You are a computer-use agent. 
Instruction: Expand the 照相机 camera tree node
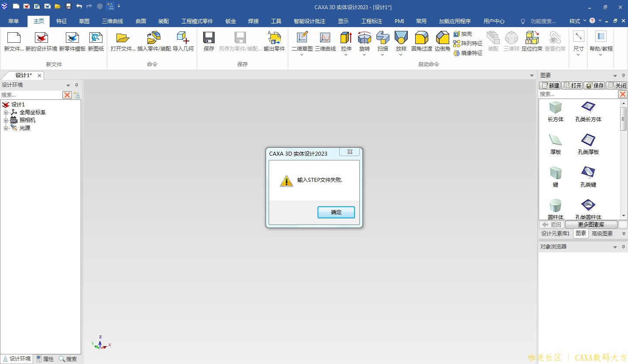tap(6, 120)
